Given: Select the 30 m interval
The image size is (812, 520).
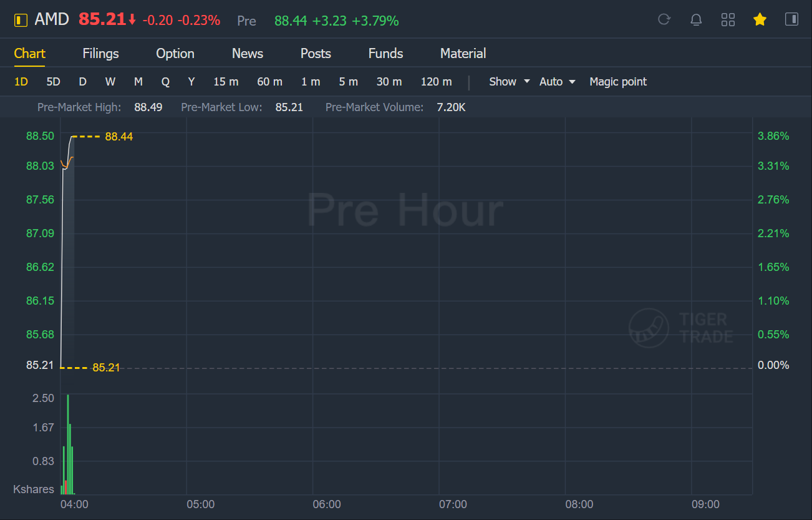Looking at the screenshot, I should tap(389, 82).
